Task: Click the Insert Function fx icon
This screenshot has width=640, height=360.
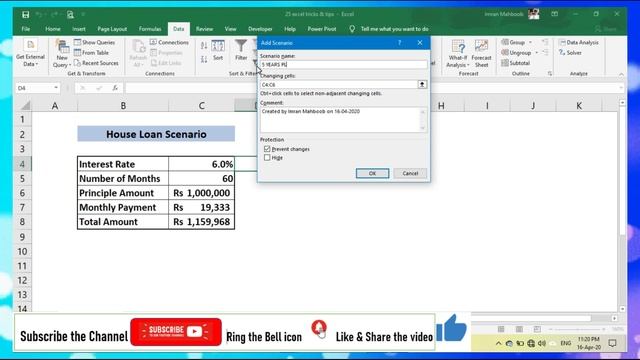Action: 116,88
